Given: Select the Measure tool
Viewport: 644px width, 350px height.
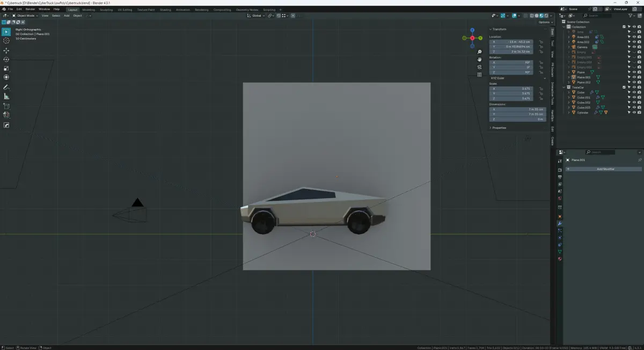Looking at the screenshot, I should pos(6,97).
